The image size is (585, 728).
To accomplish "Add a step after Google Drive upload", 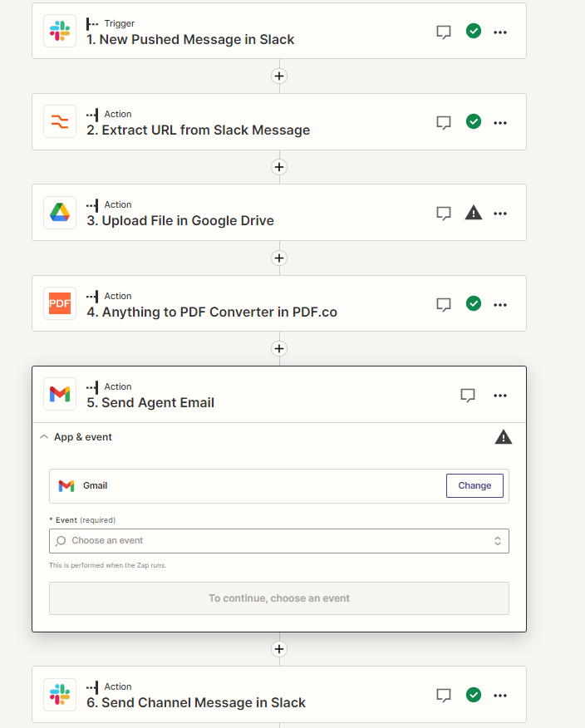I will pyautogui.click(x=279, y=258).
